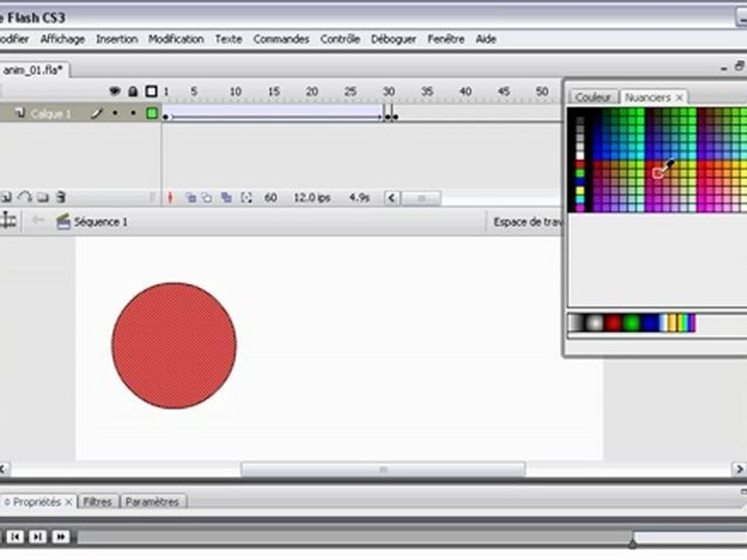The image size is (747, 560).
Task: Click the current frame number 60
Action: tap(271, 197)
